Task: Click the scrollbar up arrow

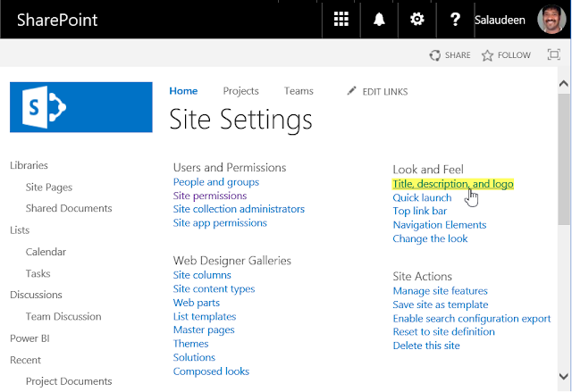Action: pyautogui.click(x=564, y=83)
